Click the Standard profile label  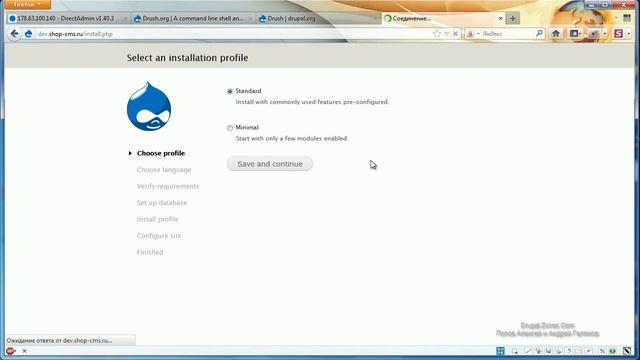point(248,91)
